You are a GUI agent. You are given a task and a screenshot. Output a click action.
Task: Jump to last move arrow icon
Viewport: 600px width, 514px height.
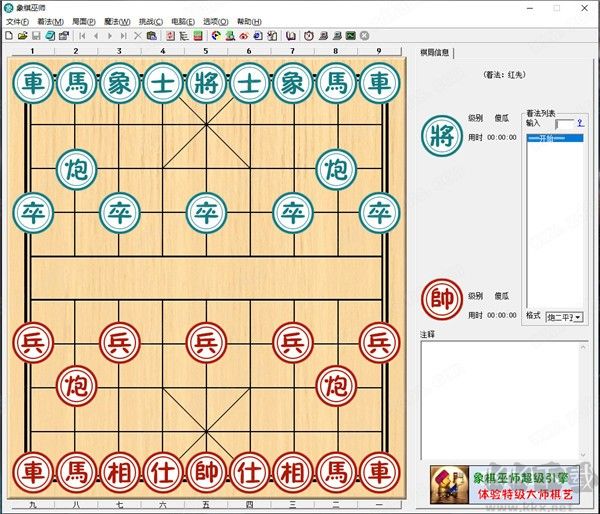click(123, 35)
